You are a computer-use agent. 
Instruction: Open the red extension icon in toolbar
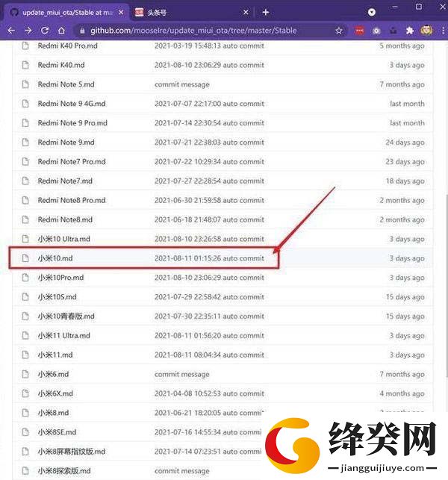pos(359,31)
